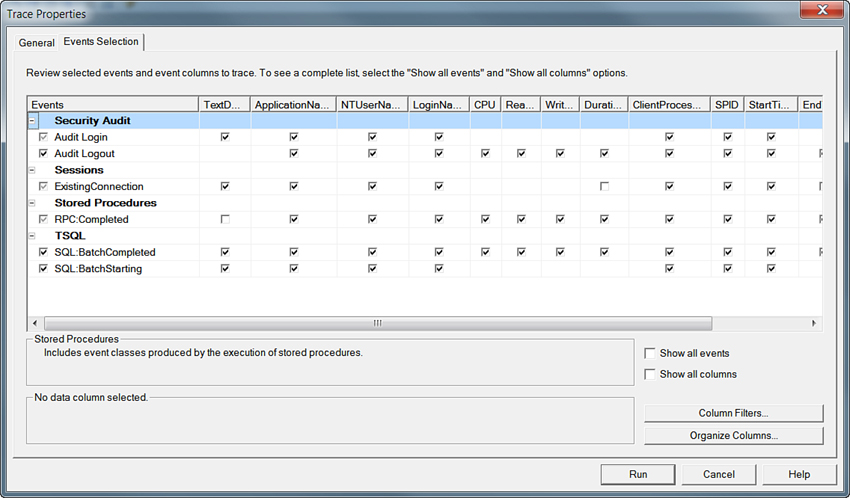Image resolution: width=850 pixels, height=498 pixels.
Task: Open Help for Trace Properties
Action: tap(799, 474)
